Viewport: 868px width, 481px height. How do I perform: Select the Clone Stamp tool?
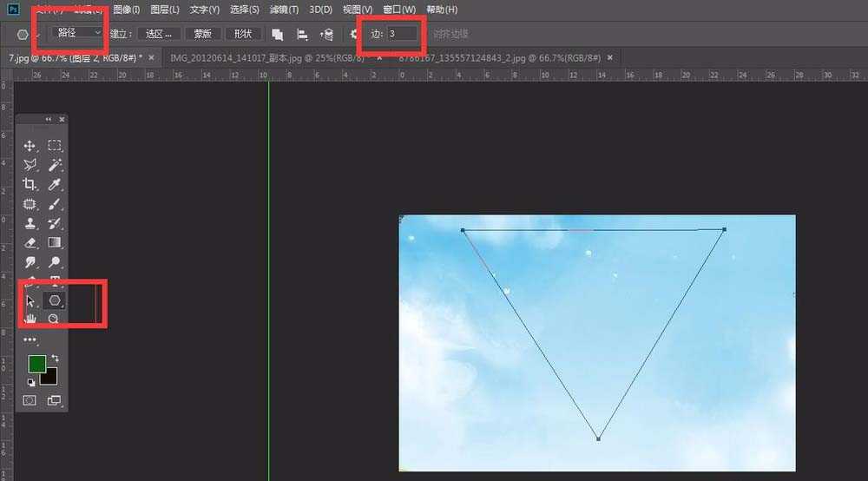30,223
